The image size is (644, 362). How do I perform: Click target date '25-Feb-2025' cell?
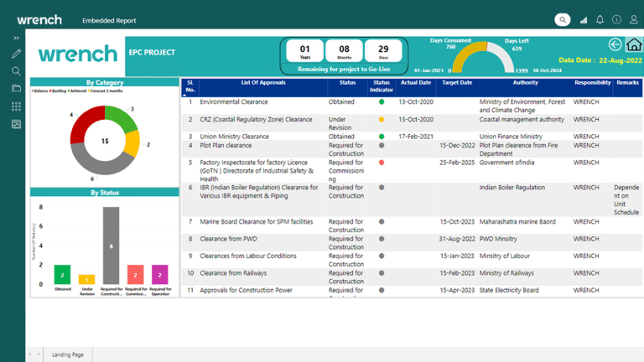pos(457,163)
